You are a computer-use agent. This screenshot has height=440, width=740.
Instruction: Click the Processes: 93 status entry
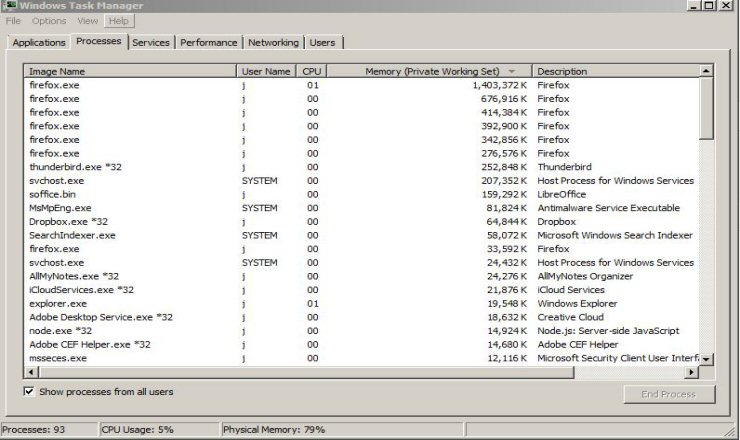(49, 430)
